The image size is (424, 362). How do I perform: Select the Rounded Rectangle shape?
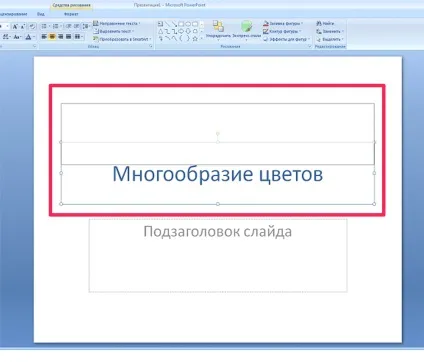[195, 24]
